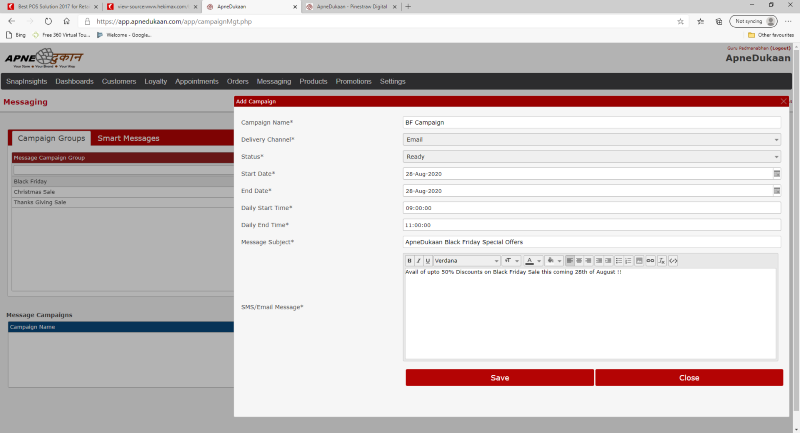Save the new campaign
The height and width of the screenshot is (433, 800).
pyautogui.click(x=499, y=378)
